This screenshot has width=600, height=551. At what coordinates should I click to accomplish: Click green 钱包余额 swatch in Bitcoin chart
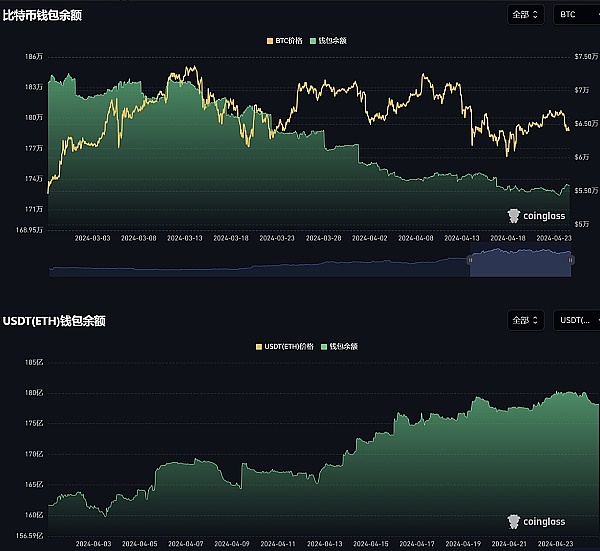[x=314, y=41]
